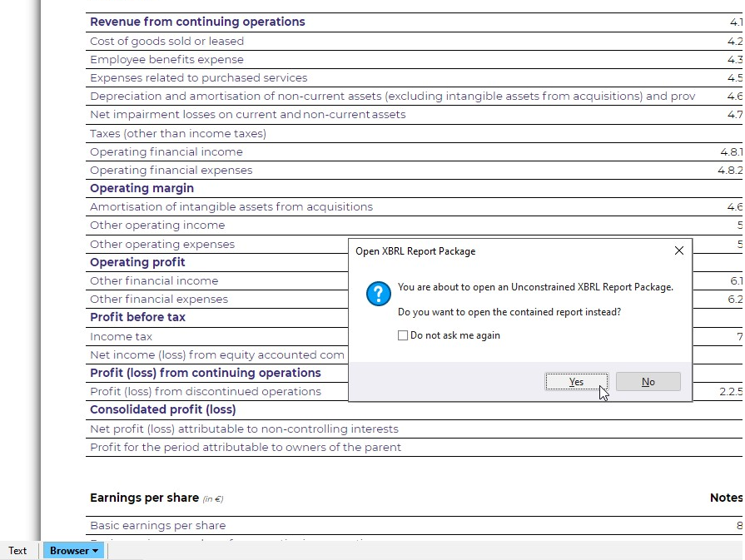This screenshot has width=745, height=560.
Task: Select the "Profit before tax" row
Action: (x=137, y=317)
